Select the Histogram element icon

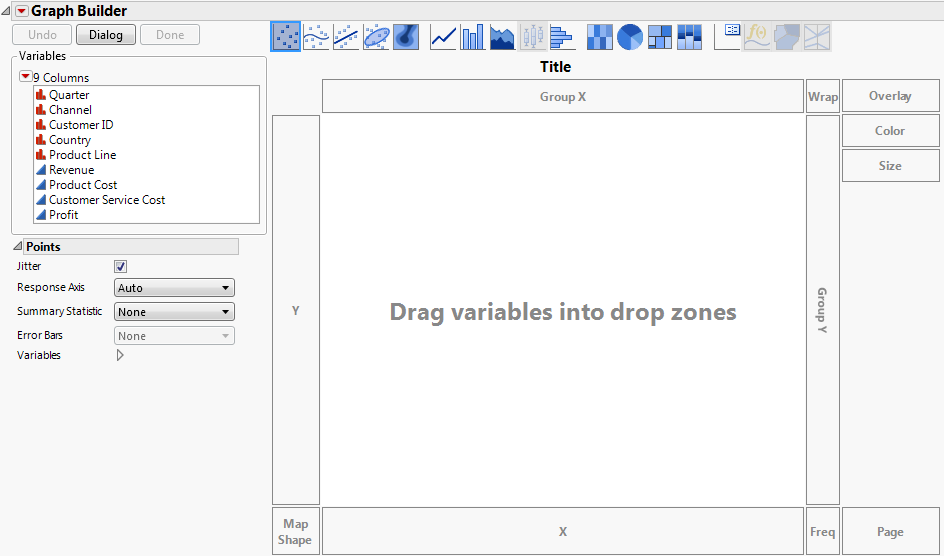[x=563, y=37]
